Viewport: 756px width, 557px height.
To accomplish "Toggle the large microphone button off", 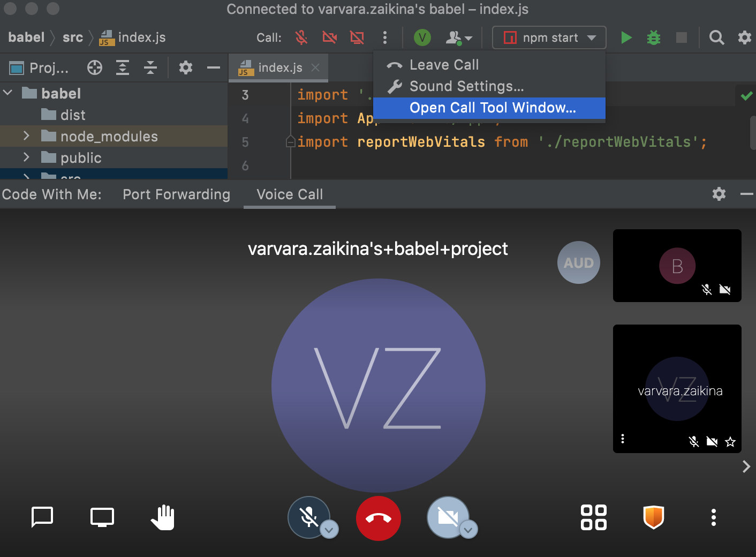I will point(309,517).
